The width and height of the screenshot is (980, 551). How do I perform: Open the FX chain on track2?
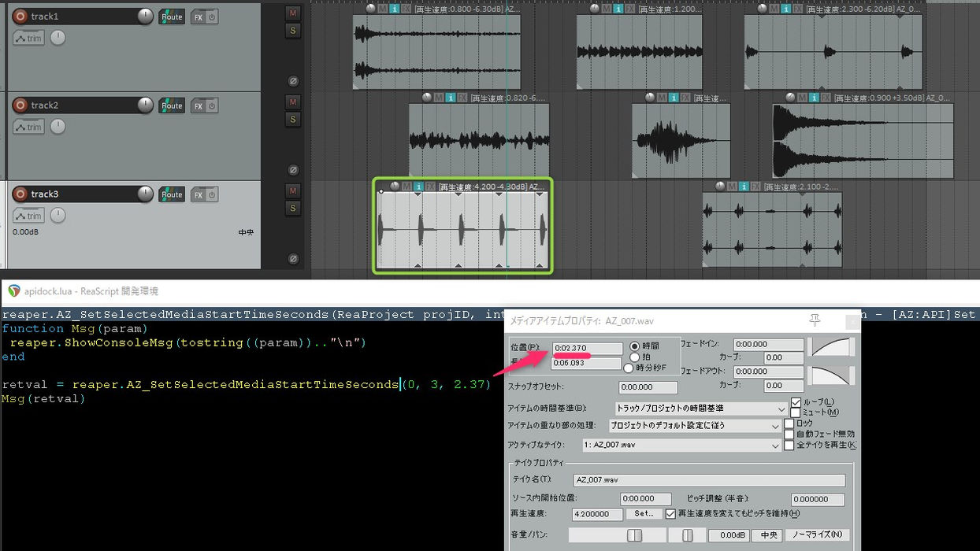click(x=199, y=105)
